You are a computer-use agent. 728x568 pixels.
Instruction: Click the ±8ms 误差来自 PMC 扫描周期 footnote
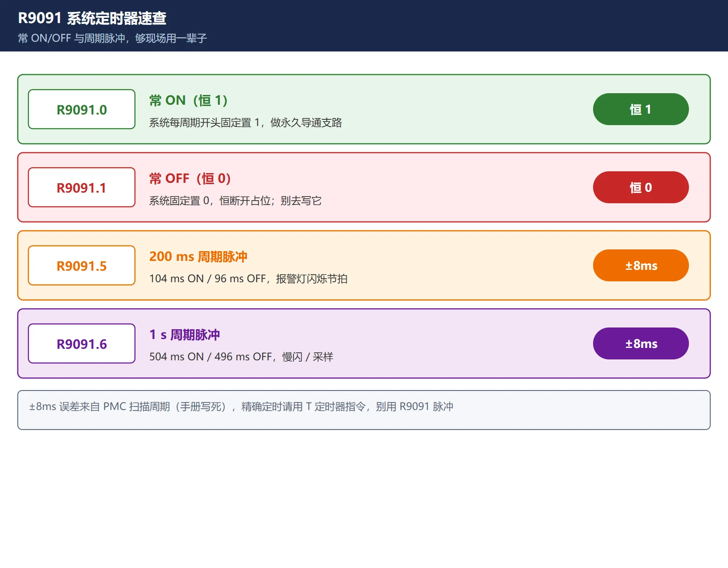click(x=241, y=406)
